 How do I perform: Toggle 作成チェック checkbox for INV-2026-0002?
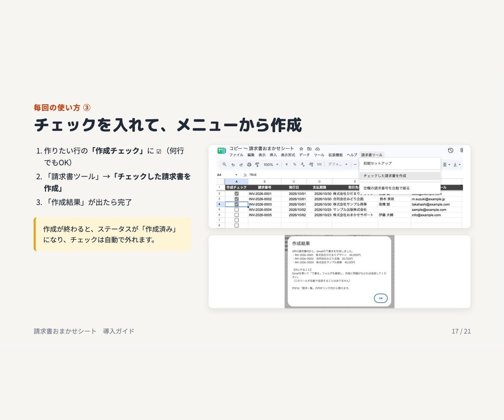point(236,199)
